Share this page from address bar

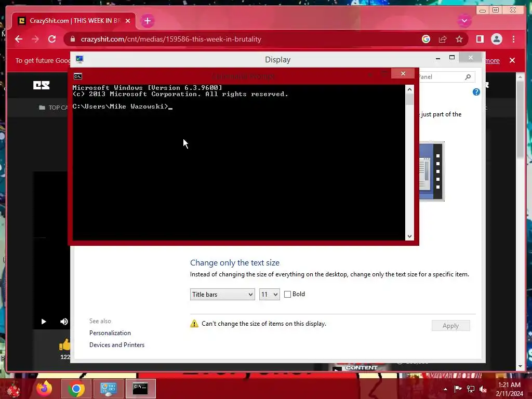click(x=443, y=39)
